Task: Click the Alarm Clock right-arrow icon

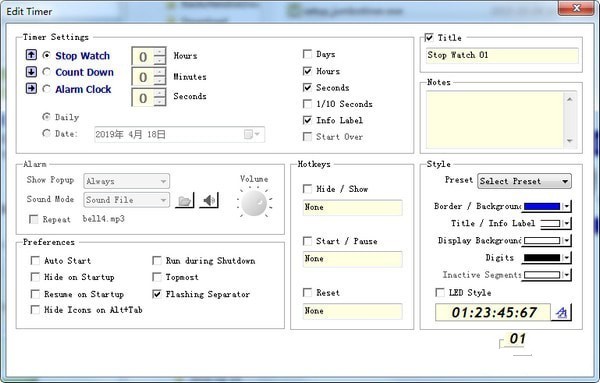Action: [31, 89]
